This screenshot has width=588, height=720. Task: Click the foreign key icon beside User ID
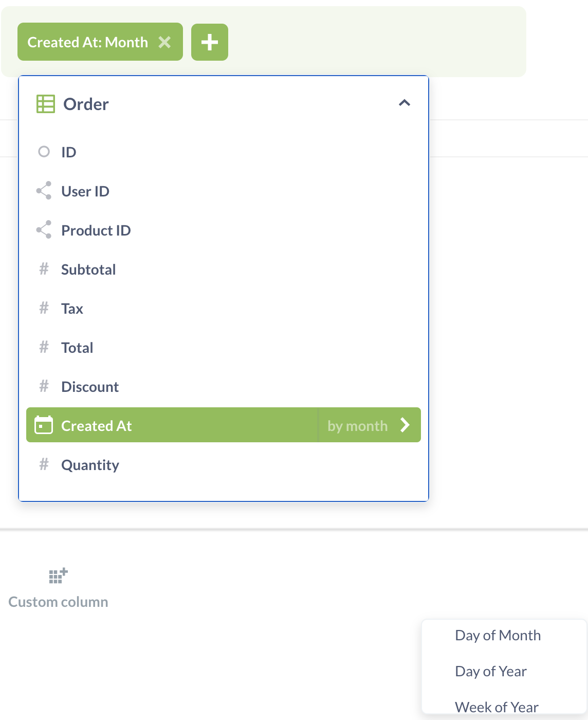pyautogui.click(x=44, y=191)
